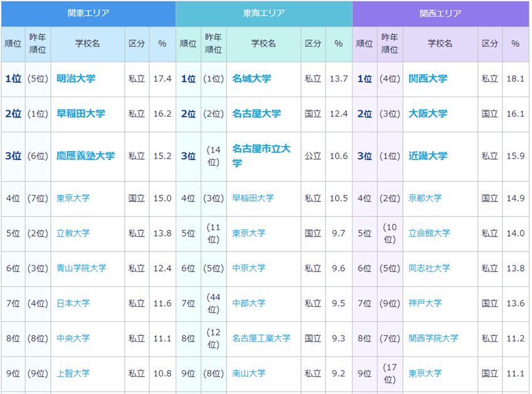Click the 3位 rank cell beside 近畿大学
This screenshot has width=532, height=394.
[364, 156]
